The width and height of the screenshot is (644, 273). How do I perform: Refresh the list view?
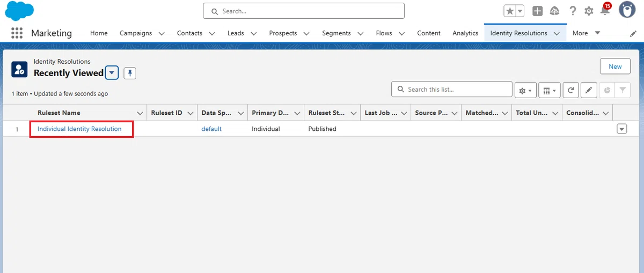[570, 90]
